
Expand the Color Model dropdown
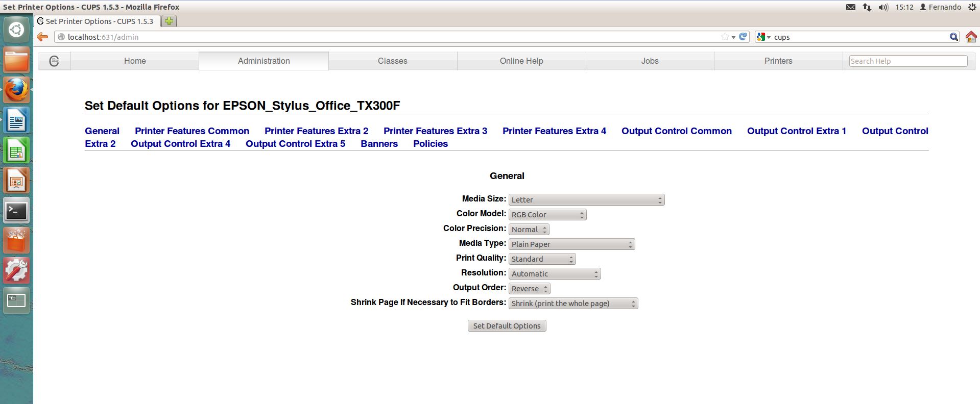click(547, 215)
